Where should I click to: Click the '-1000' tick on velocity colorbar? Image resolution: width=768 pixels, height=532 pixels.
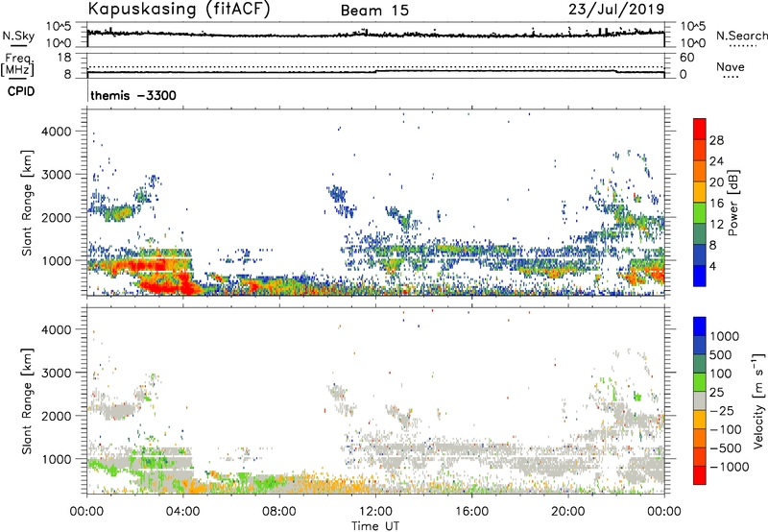(729, 467)
